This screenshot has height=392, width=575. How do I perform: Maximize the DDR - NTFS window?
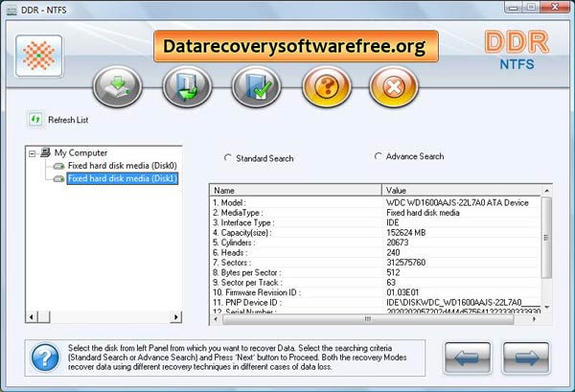pos(531,8)
